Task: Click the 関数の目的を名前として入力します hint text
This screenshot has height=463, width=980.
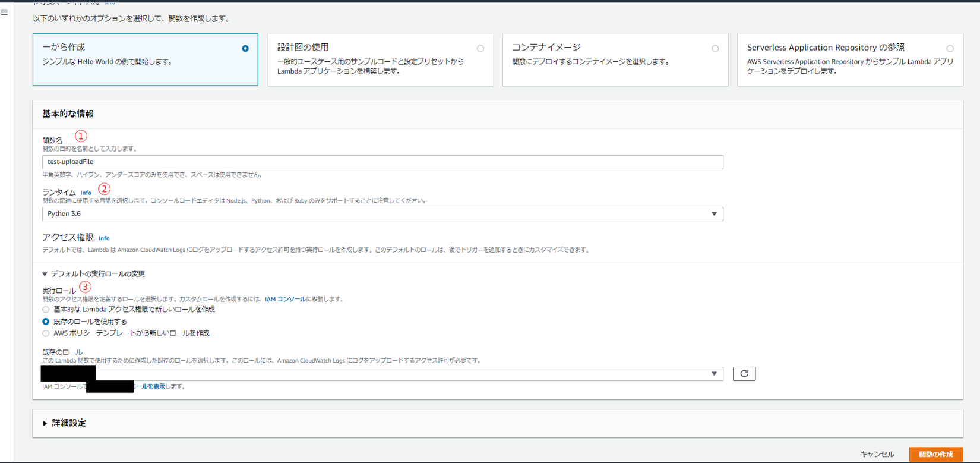Action: click(90, 149)
